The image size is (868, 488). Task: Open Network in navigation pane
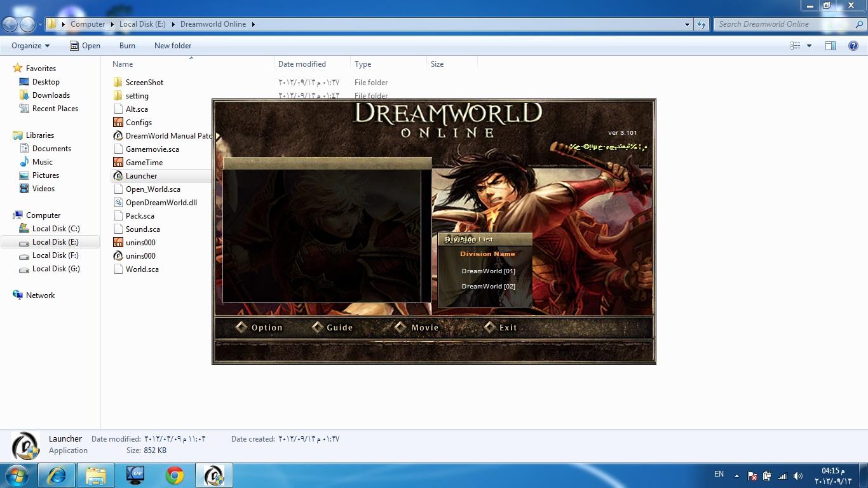(x=40, y=295)
